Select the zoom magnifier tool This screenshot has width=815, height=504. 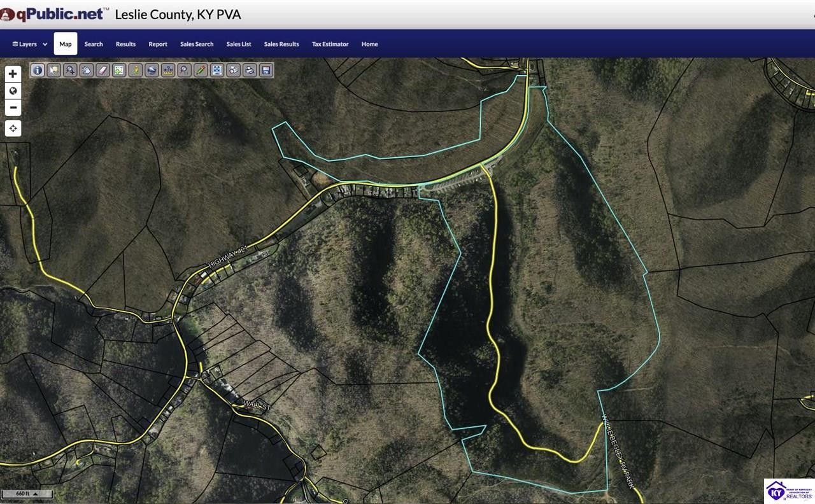[x=70, y=70]
